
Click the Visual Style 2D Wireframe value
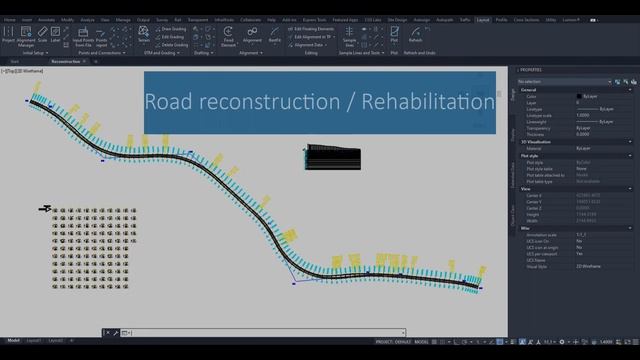pyautogui.click(x=588, y=267)
